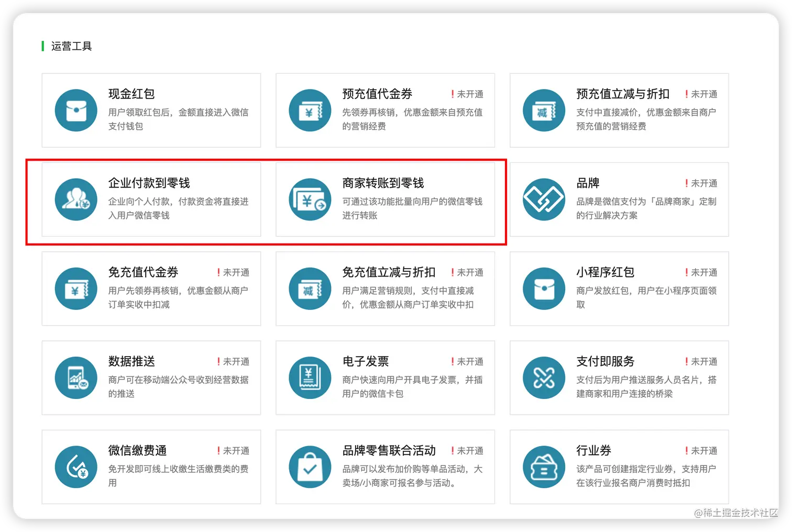792x532 pixels.
Task: Open the 数据推送 title
Action: [x=131, y=361]
